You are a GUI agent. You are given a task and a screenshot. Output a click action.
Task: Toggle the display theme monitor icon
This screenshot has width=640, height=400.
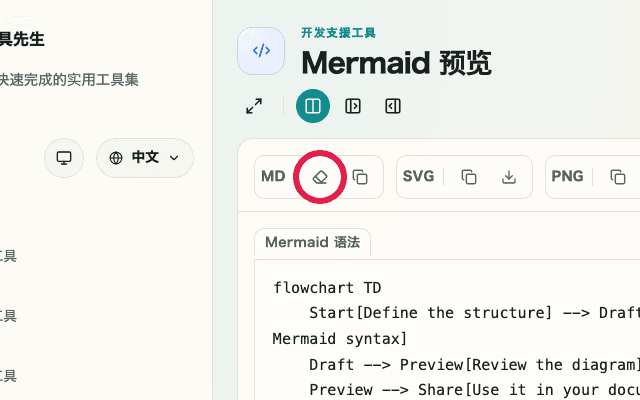click(64, 158)
